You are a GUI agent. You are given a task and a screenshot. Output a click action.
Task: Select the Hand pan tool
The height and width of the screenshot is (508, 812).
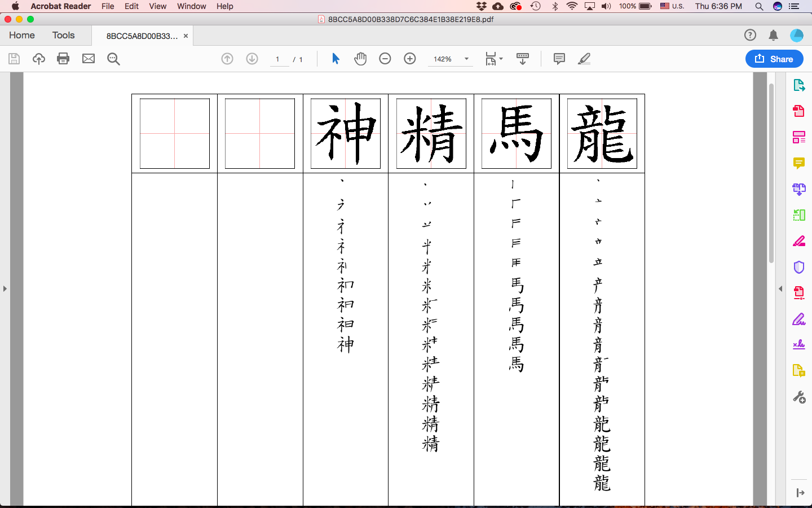[x=360, y=59]
